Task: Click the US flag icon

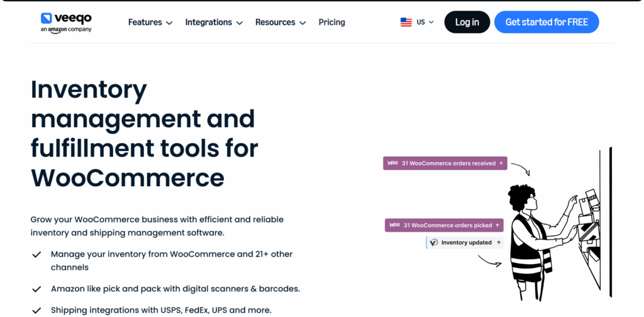Action: (406, 22)
